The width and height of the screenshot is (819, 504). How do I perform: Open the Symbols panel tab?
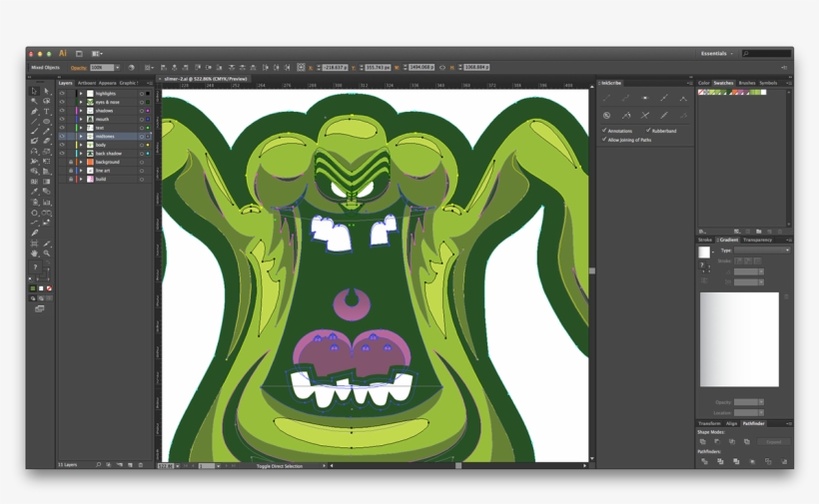[x=768, y=83]
